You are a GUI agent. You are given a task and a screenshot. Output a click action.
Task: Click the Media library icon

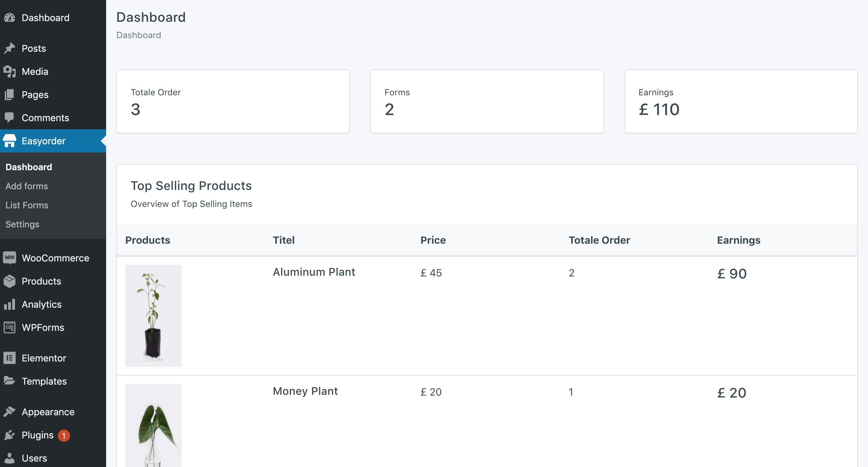pyautogui.click(x=10, y=71)
